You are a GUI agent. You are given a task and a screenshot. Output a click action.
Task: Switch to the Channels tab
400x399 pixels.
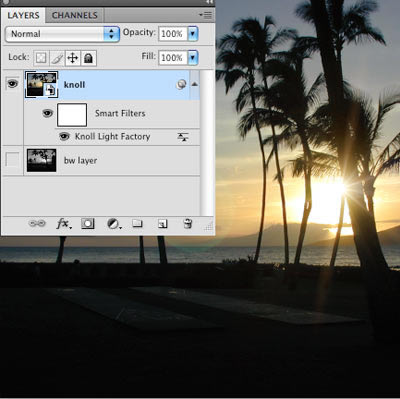[75, 15]
